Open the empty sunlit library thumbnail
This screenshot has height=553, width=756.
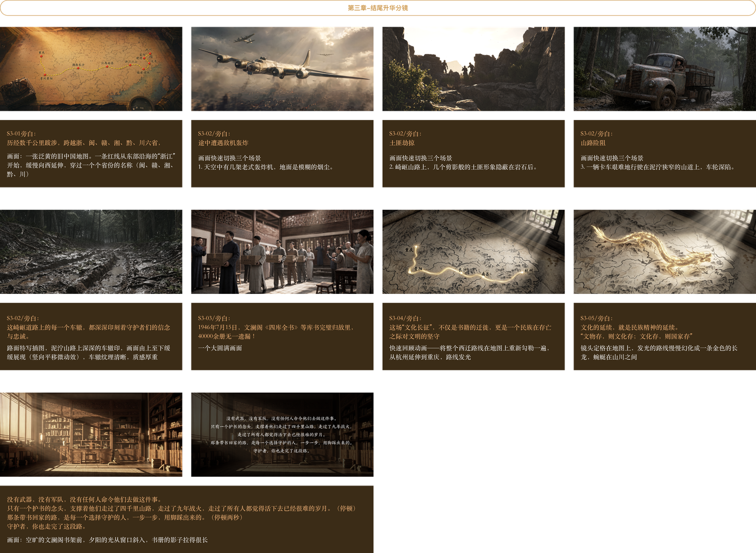(91, 435)
